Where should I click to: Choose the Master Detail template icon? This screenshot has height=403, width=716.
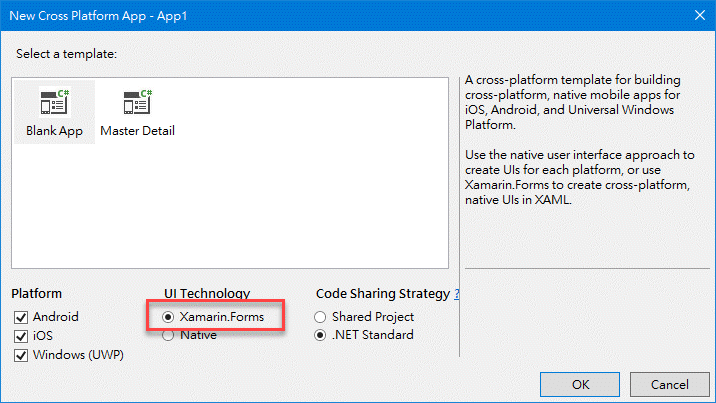coord(137,102)
